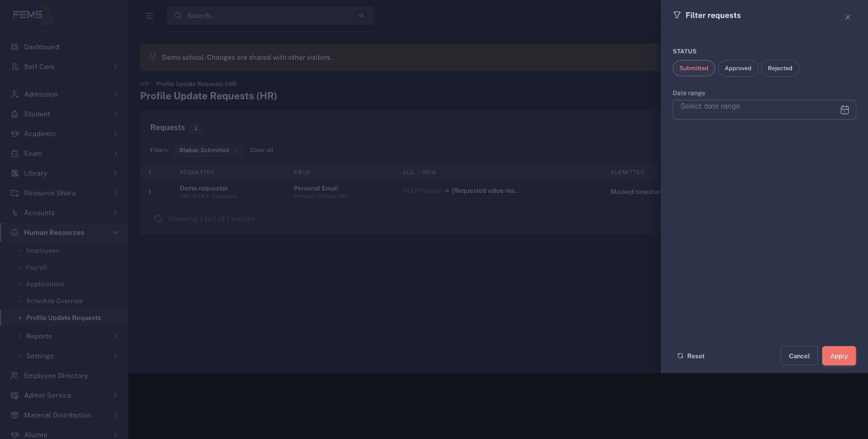Screen dimensions: 868x439
Task: Cancel the filter panel
Action: click(799, 356)
